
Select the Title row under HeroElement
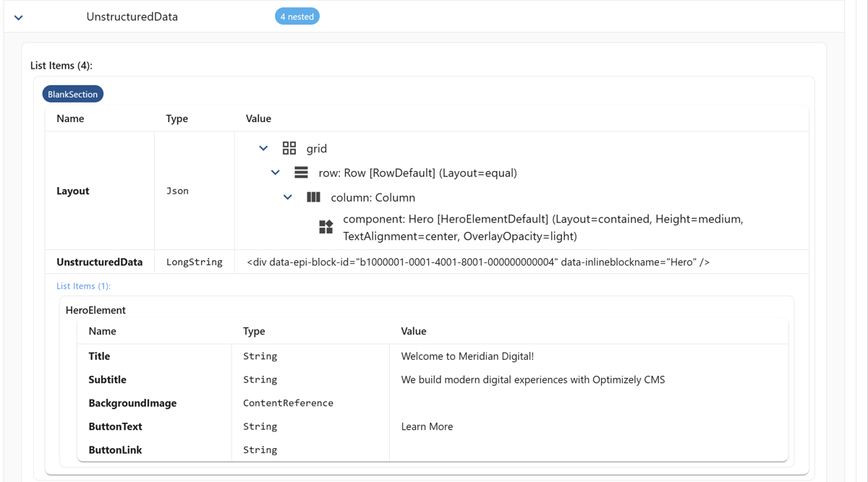pyautogui.click(x=98, y=356)
